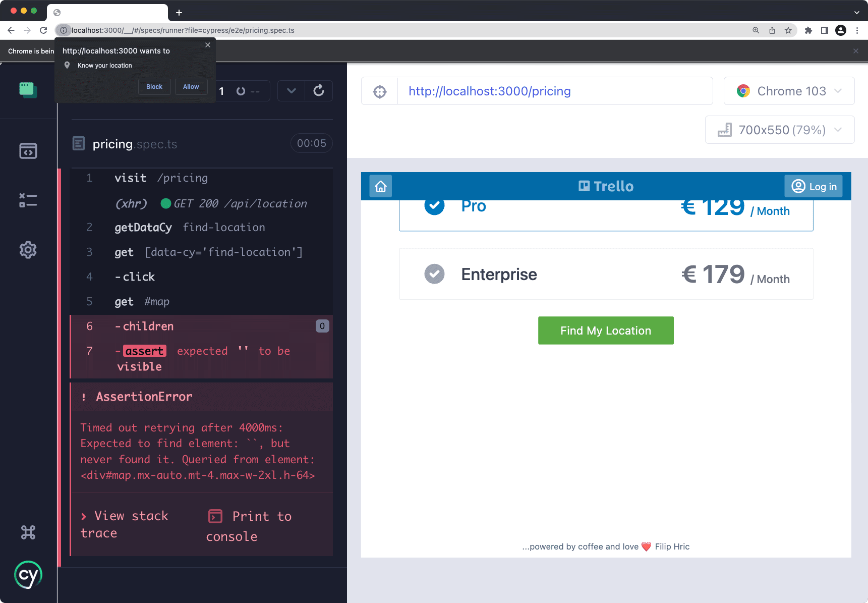The image size is (868, 603).
Task: Click Print to console
Action: click(249, 526)
